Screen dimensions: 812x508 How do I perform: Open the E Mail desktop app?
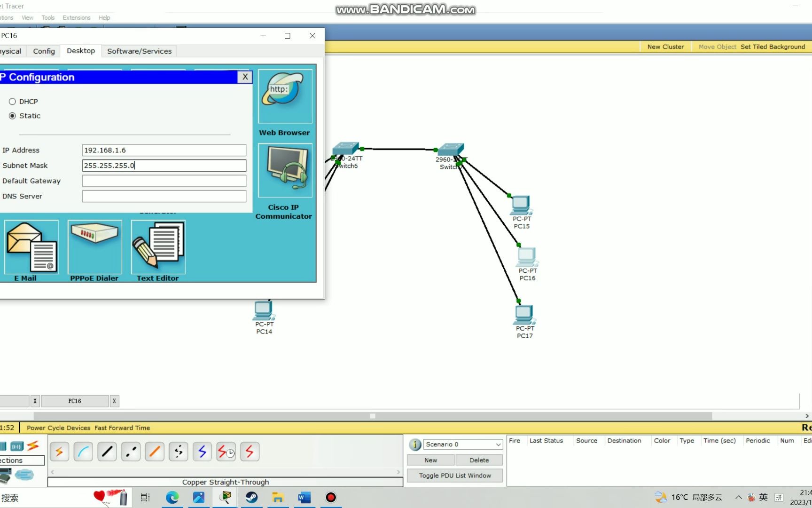[31, 247]
